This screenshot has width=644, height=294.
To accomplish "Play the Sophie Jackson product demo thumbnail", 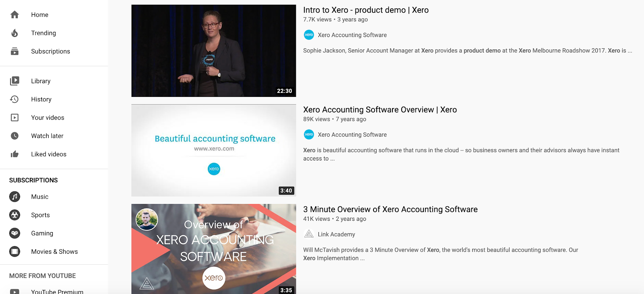I will coord(214,51).
